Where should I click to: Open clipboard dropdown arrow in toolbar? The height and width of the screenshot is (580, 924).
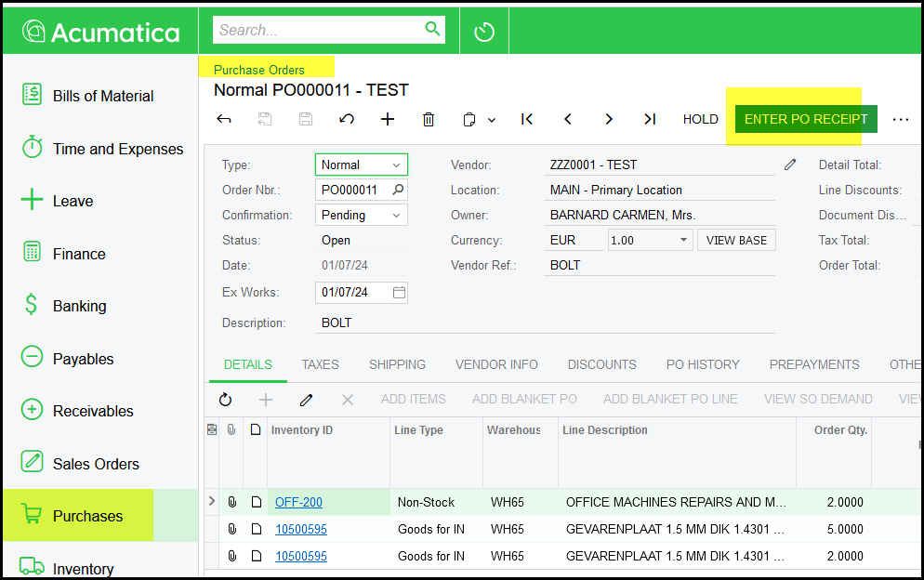[492, 120]
